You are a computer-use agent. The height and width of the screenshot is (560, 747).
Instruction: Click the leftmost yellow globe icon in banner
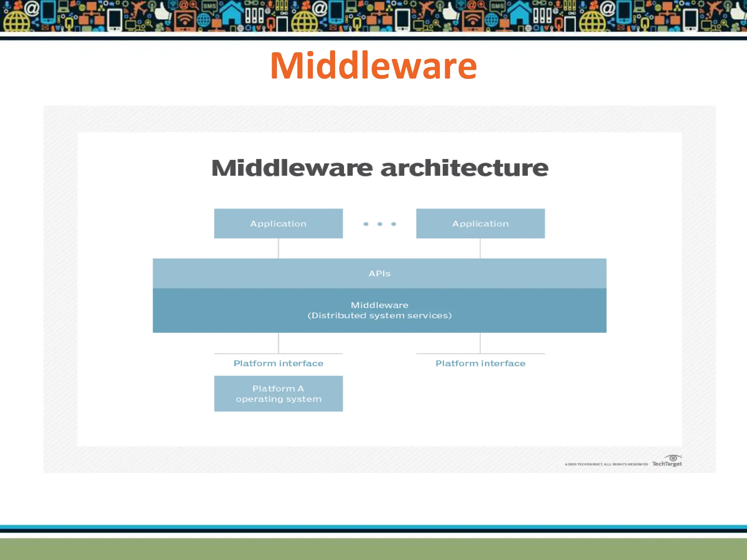pos(16,21)
